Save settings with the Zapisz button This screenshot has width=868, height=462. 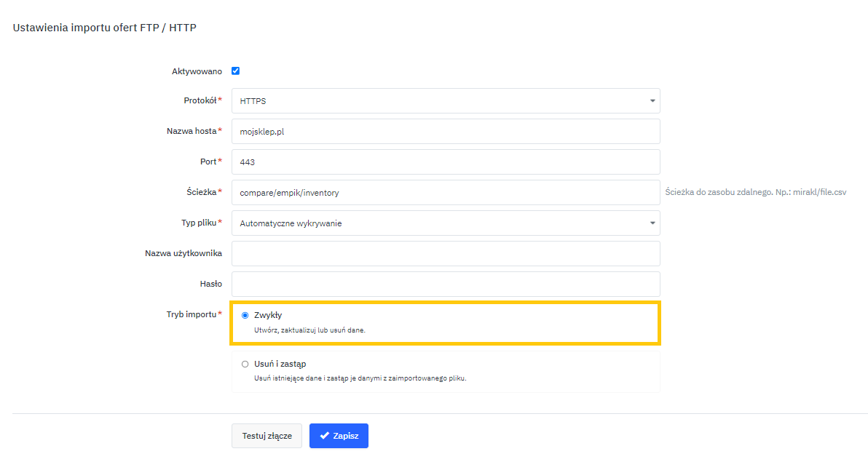tap(339, 436)
